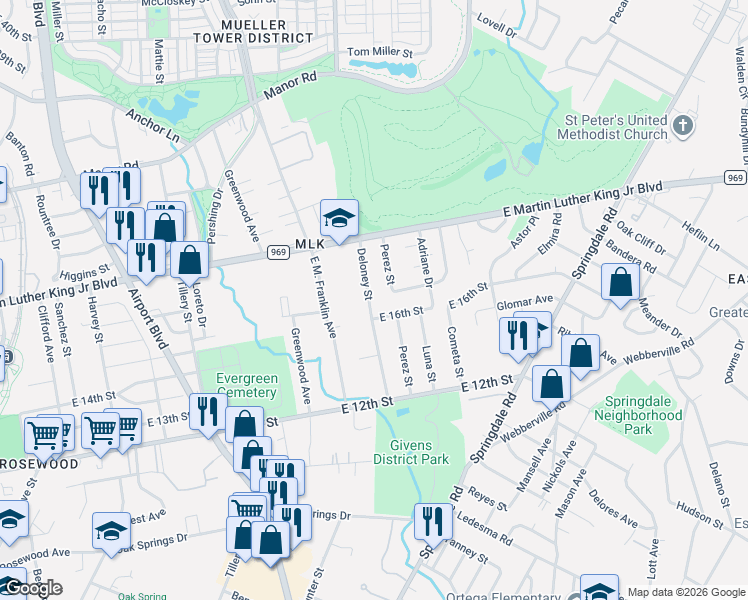The height and width of the screenshot is (600, 748).
Task: Select the Oak Cliff Dr label
Action: 641,238
